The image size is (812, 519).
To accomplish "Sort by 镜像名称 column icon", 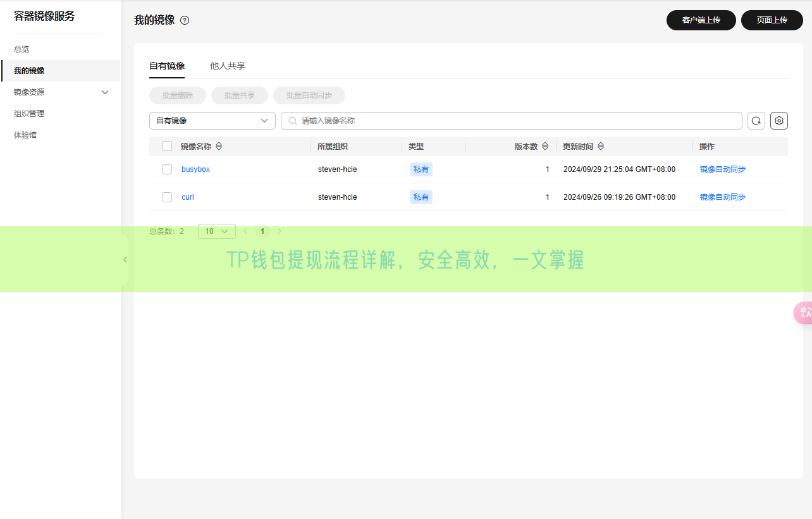I will 219,146.
